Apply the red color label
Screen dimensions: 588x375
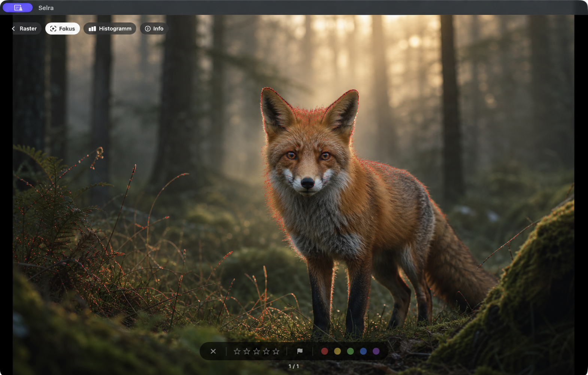325,351
